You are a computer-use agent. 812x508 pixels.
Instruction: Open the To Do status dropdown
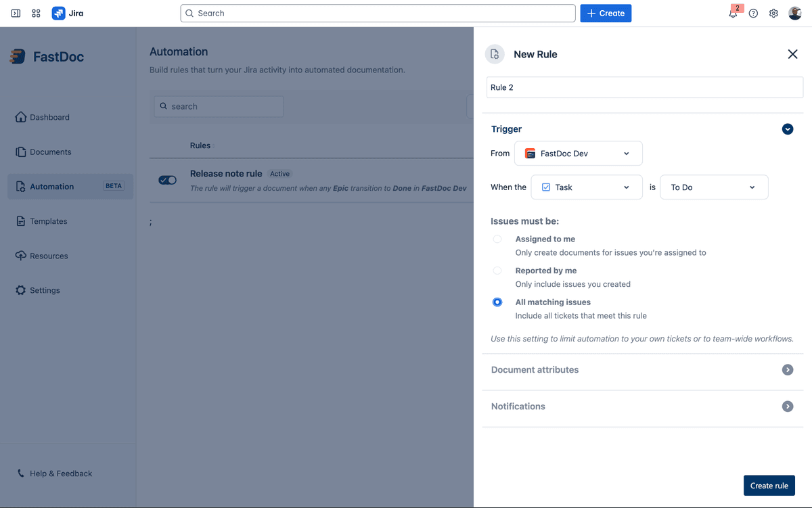(713, 187)
